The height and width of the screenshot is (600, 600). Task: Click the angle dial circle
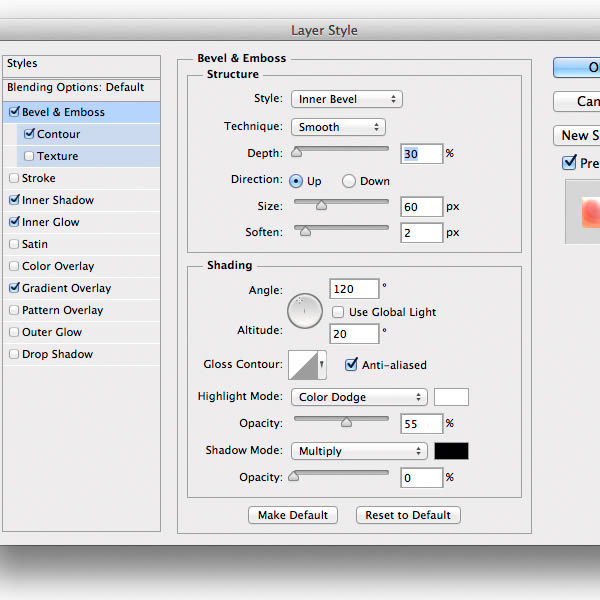tap(305, 311)
